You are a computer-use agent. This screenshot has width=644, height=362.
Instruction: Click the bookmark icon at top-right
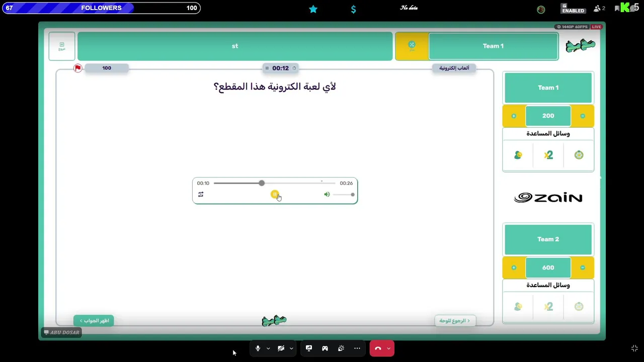point(617,9)
